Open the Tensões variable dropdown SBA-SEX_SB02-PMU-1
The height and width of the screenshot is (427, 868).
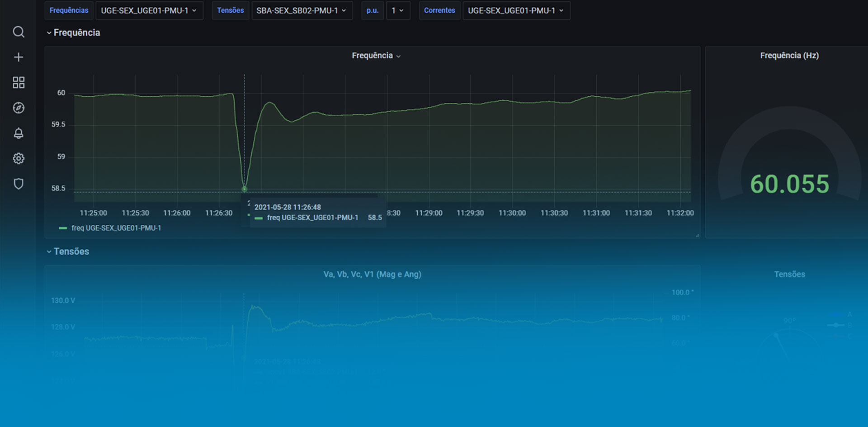point(301,10)
